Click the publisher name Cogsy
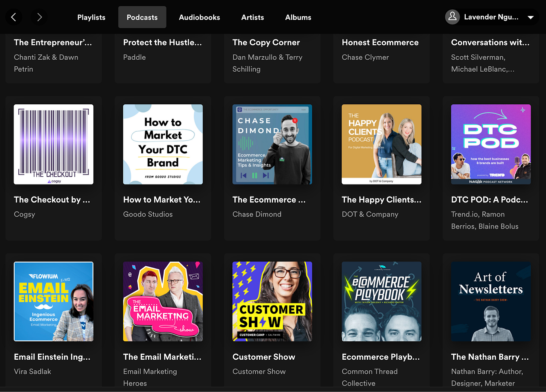 coord(24,215)
